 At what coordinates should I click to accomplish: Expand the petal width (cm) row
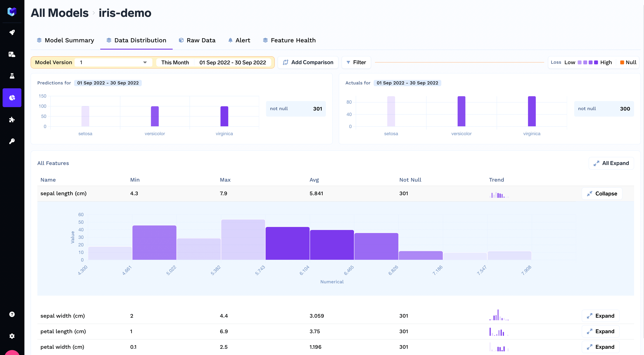[601, 347]
